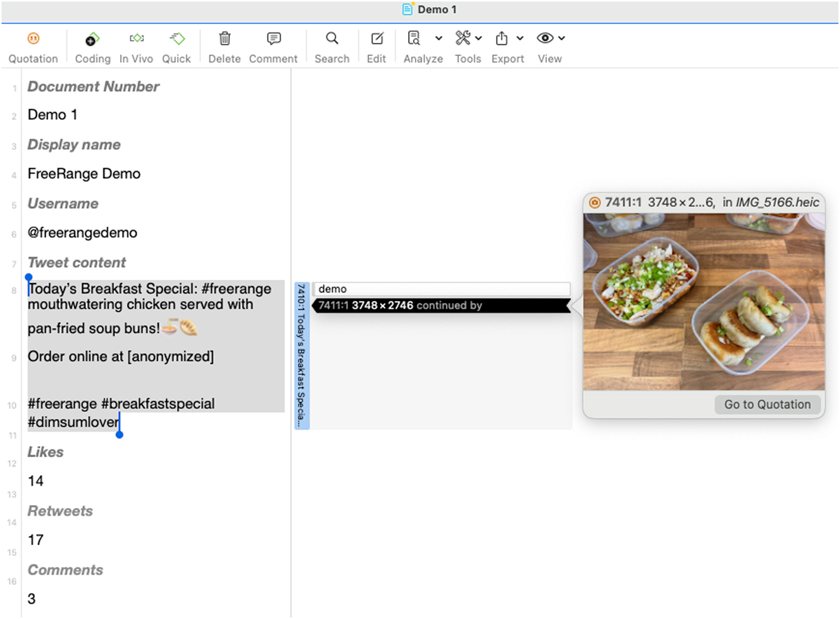Use the Quick coding tool
840x619 pixels.
[x=176, y=39]
